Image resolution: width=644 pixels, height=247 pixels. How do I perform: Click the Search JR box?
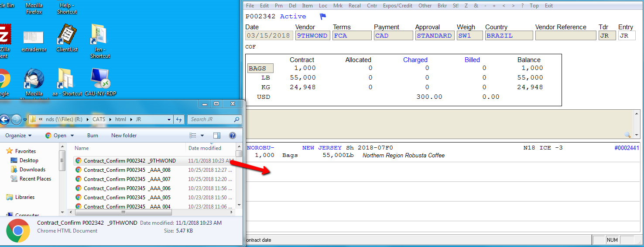tap(214, 119)
